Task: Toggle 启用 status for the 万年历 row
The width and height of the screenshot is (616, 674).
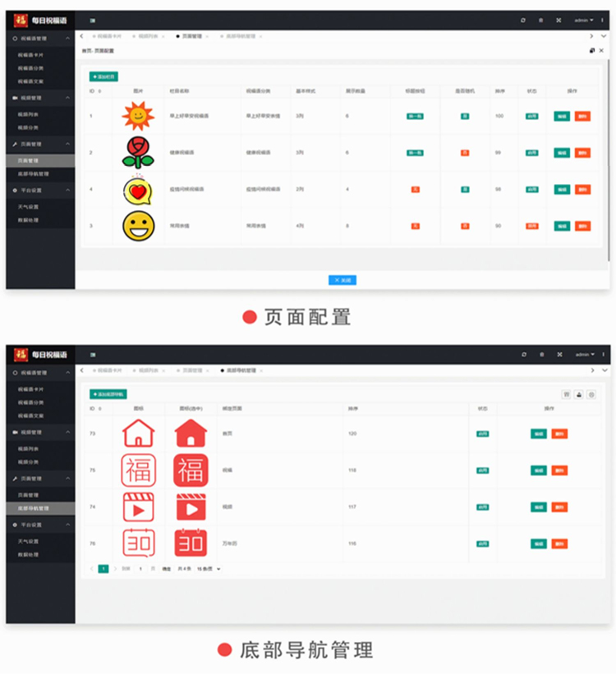Action: [483, 543]
